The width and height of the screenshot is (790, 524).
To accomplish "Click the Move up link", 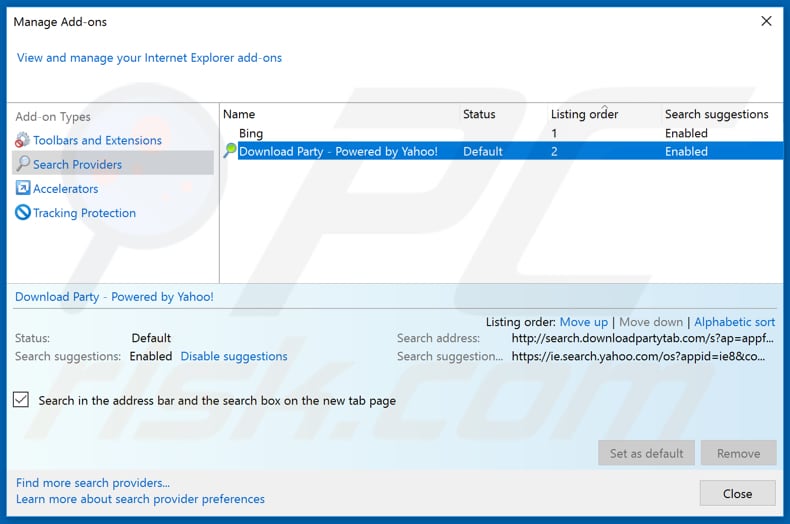I will pyautogui.click(x=583, y=322).
